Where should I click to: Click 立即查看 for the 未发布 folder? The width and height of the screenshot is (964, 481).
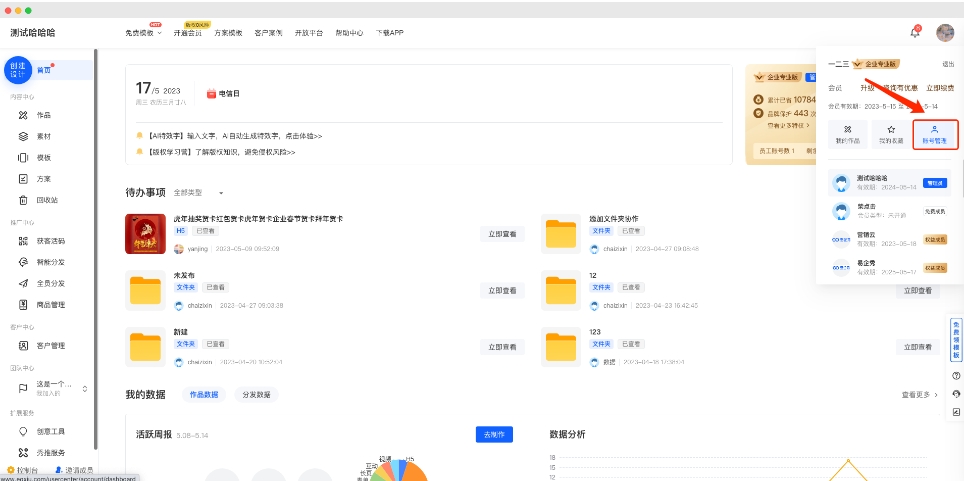[501, 290]
